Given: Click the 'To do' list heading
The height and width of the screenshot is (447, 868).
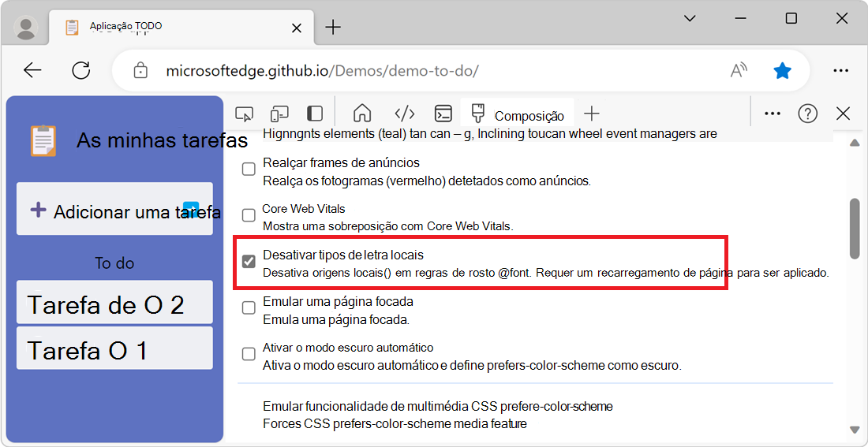Looking at the screenshot, I should point(114,263).
